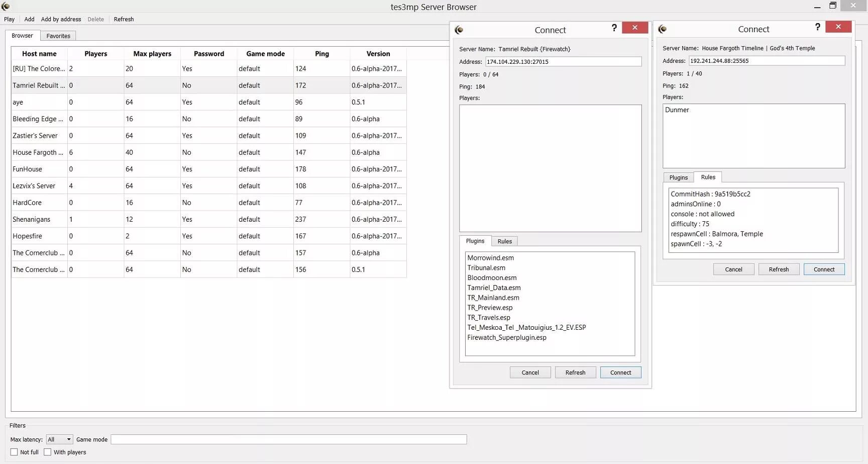Viewport: 868px width, 464px height.
Task: Open Rules tab in Tamriel Rebuilt dialog
Action: click(x=505, y=241)
